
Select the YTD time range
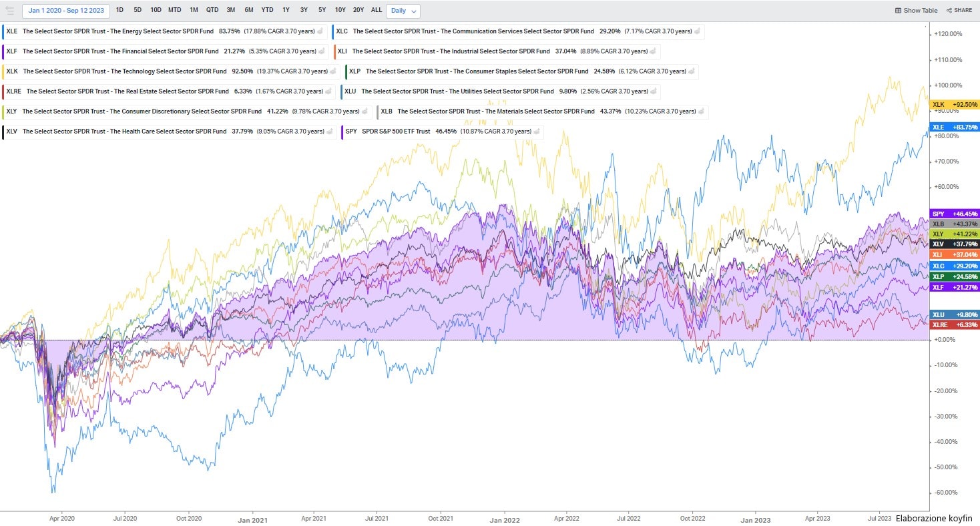(x=267, y=11)
